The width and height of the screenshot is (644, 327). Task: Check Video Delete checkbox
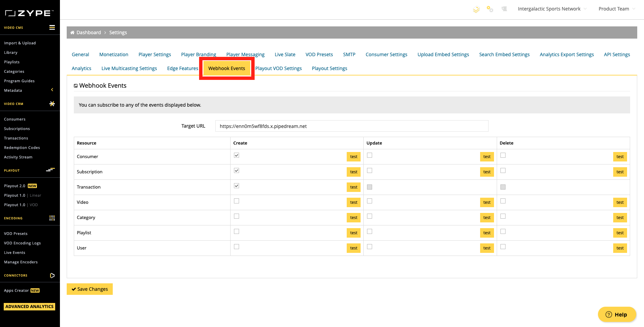pyautogui.click(x=503, y=201)
